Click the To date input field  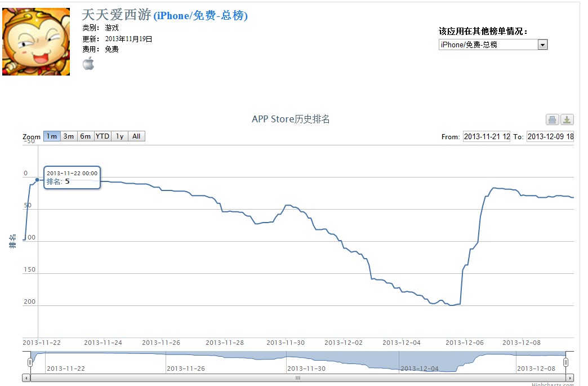pyautogui.click(x=550, y=136)
